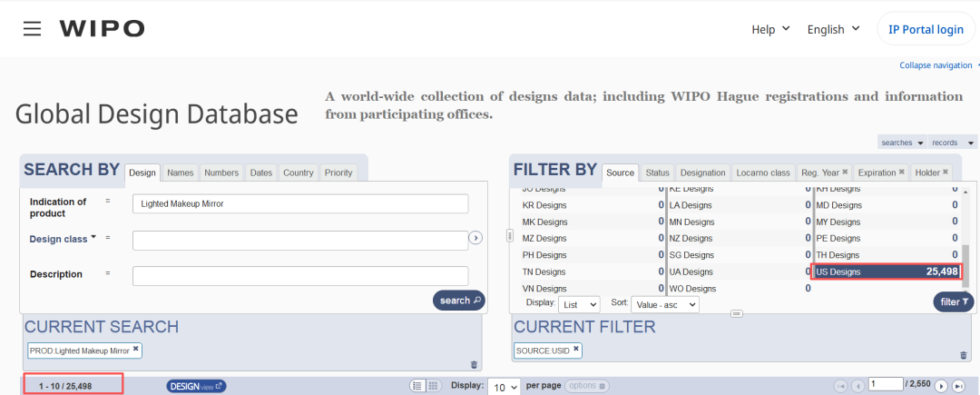Image resolution: width=980 pixels, height=395 pixels.
Task: Remove the PROD:Lighted Makeup Mirror search term
Action: (x=136, y=349)
